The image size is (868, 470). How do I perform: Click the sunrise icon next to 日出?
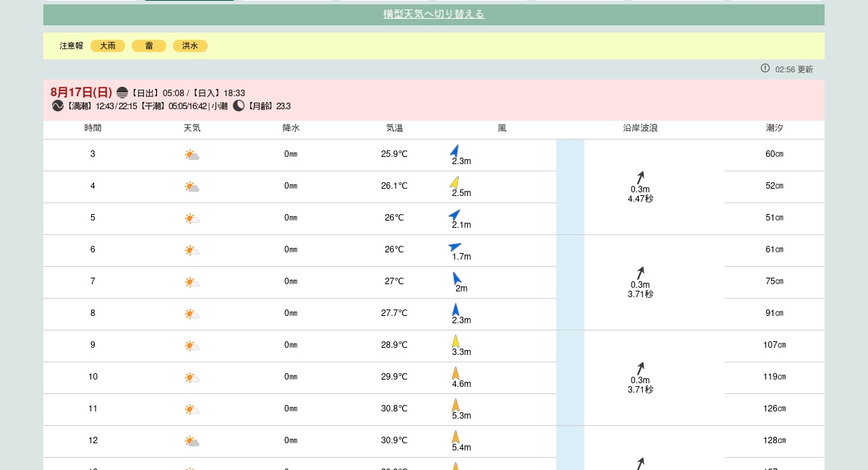click(122, 93)
